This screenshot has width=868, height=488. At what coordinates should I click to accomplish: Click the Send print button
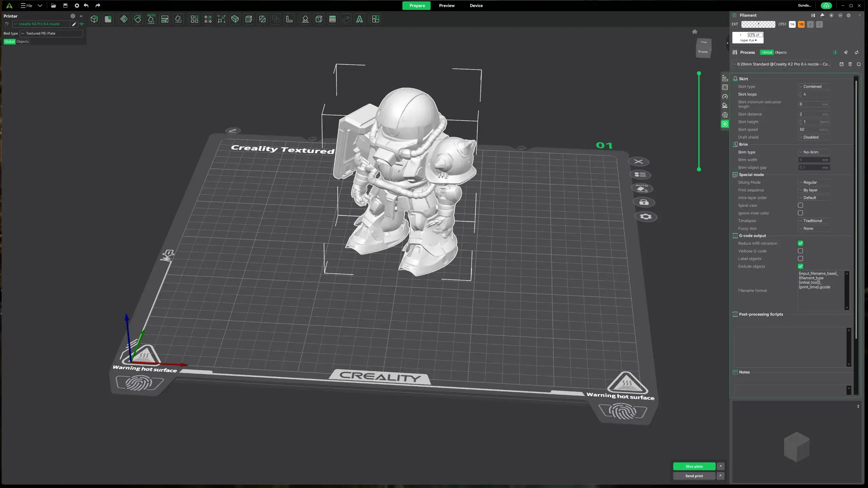tap(694, 476)
